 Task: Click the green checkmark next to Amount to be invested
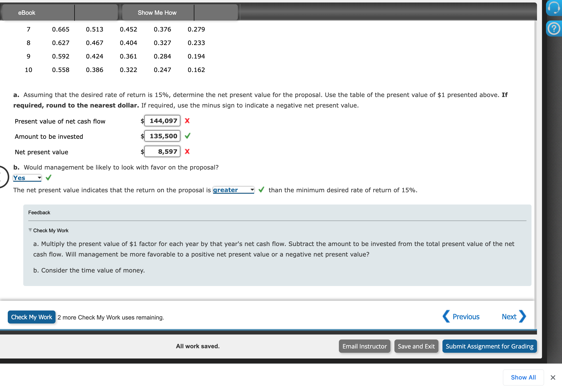[188, 136]
